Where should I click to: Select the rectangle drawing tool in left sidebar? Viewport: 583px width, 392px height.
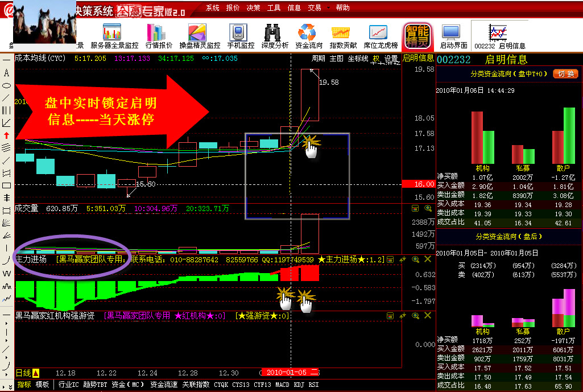(x=6, y=185)
